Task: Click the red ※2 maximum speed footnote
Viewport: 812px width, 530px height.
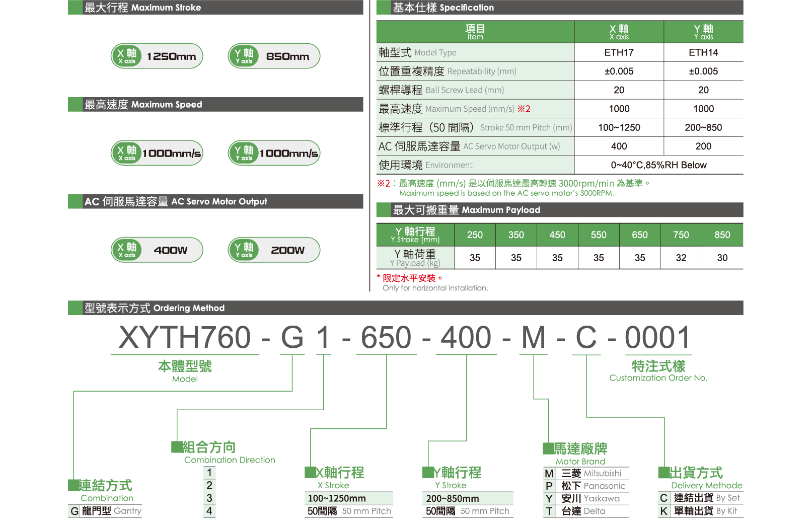Action: click(513, 188)
